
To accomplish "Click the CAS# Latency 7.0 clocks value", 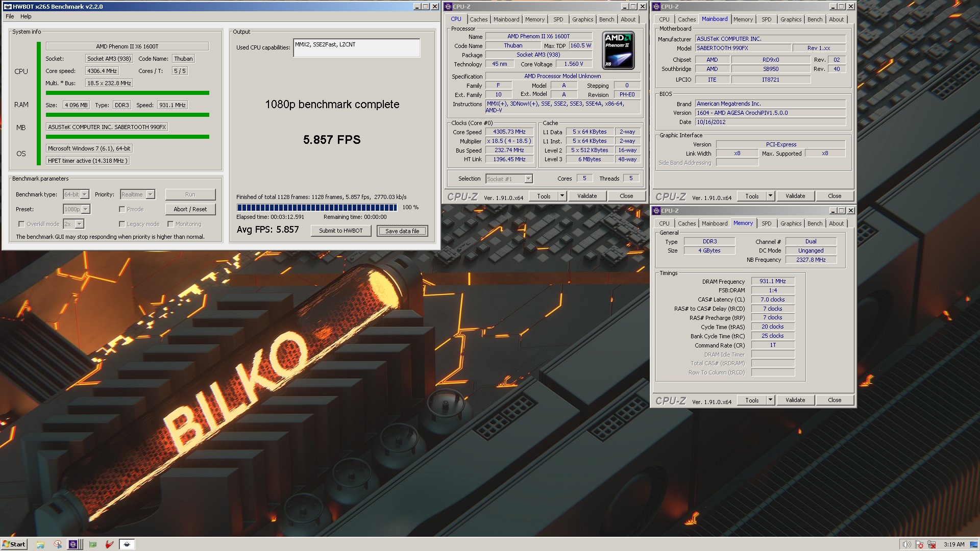I will tap(773, 299).
